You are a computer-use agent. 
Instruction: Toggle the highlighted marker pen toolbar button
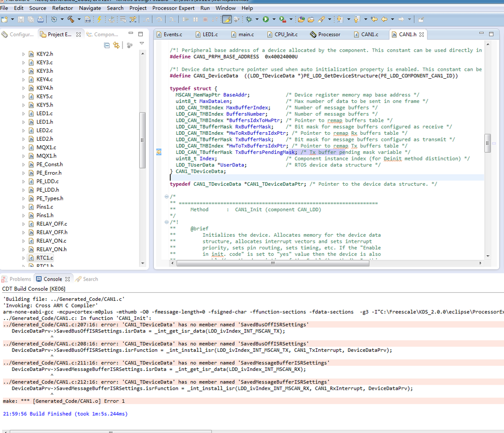coord(227,19)
